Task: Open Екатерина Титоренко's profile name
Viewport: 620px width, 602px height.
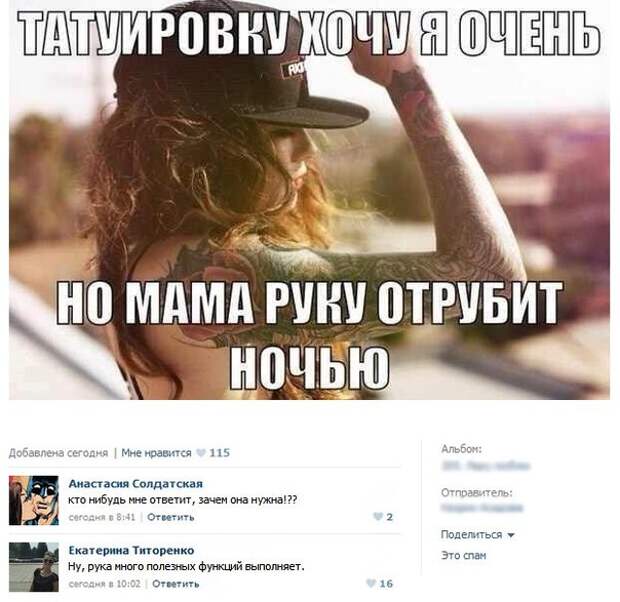Action: [131, 550]
